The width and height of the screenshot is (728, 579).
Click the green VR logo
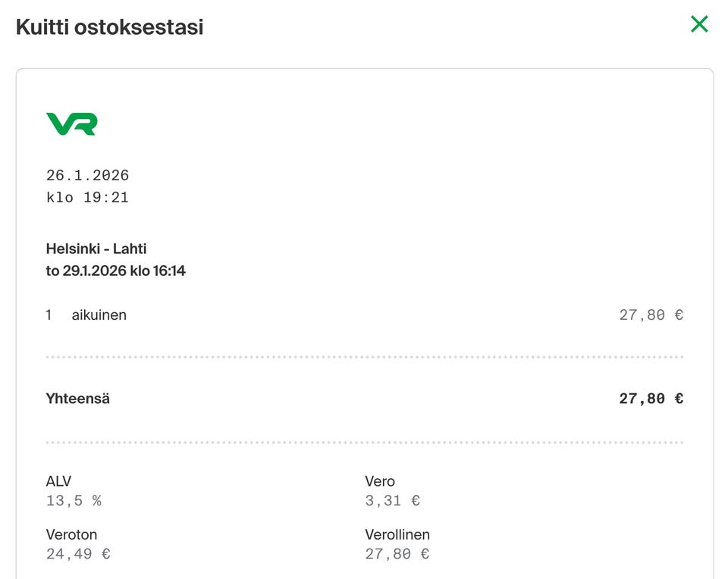coord(71,124)
